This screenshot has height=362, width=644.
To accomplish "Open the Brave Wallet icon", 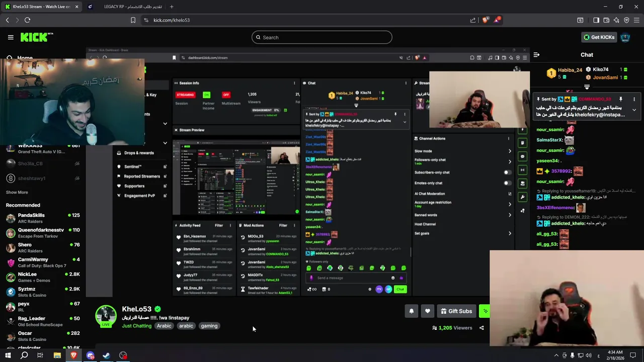I will (606, 20).
